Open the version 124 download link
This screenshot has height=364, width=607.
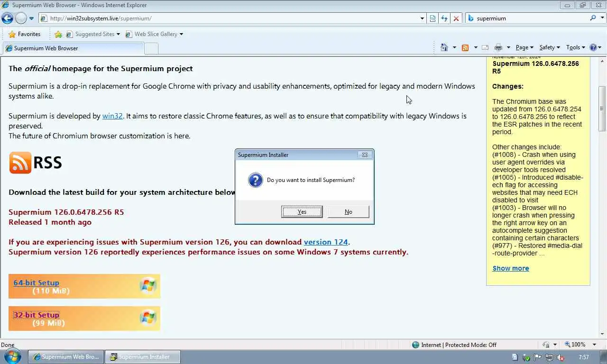326,242
